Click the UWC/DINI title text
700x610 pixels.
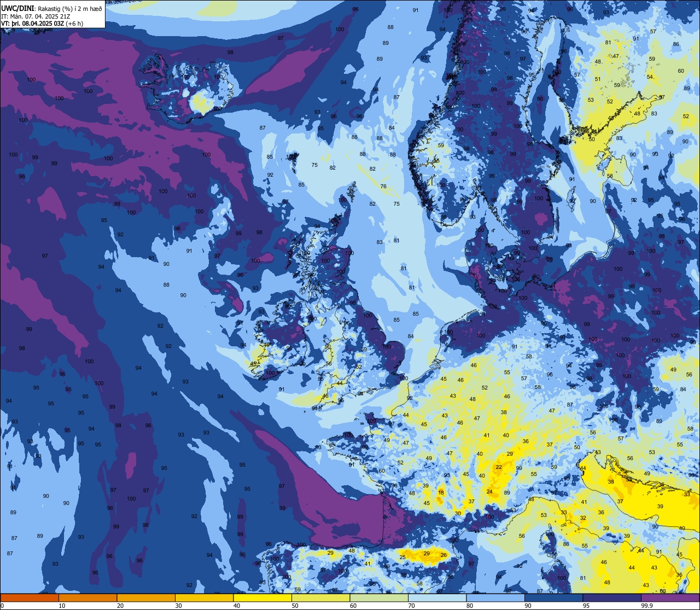[x=17, y=8]
